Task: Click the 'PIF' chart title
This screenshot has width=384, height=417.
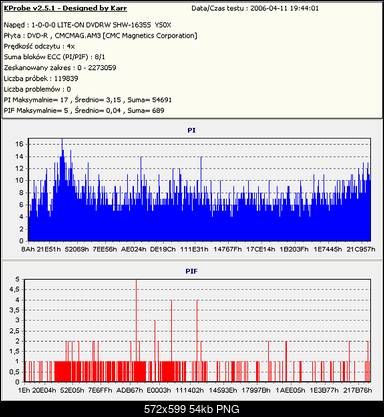Action: (x=191, y=271)
